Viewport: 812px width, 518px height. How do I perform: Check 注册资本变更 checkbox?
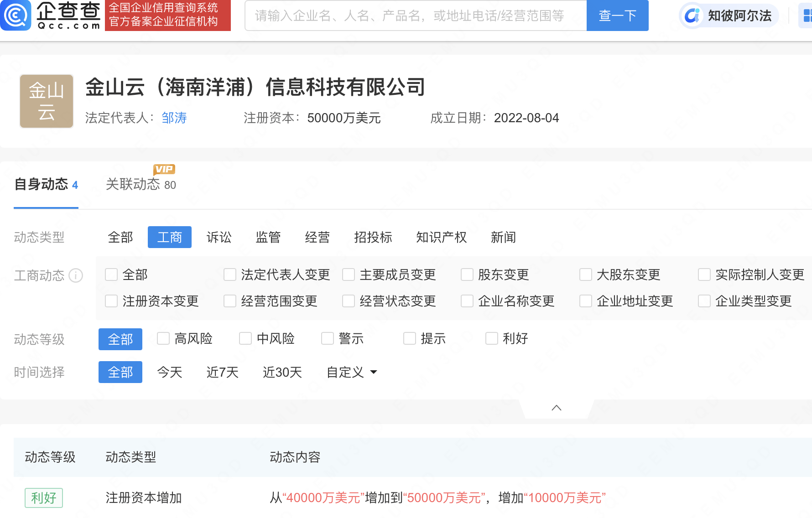point(111,301)
